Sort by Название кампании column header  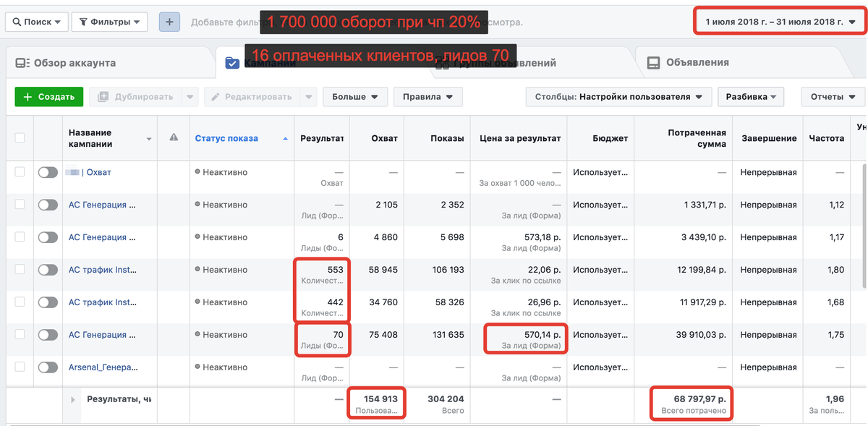click(x=110, y=138)
